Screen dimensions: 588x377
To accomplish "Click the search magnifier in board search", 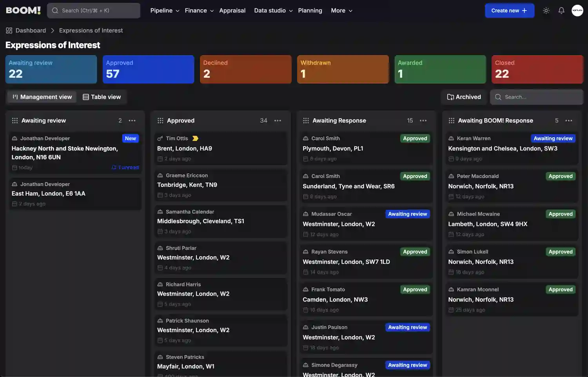I will pyautogui.click(x=498, y=97).
